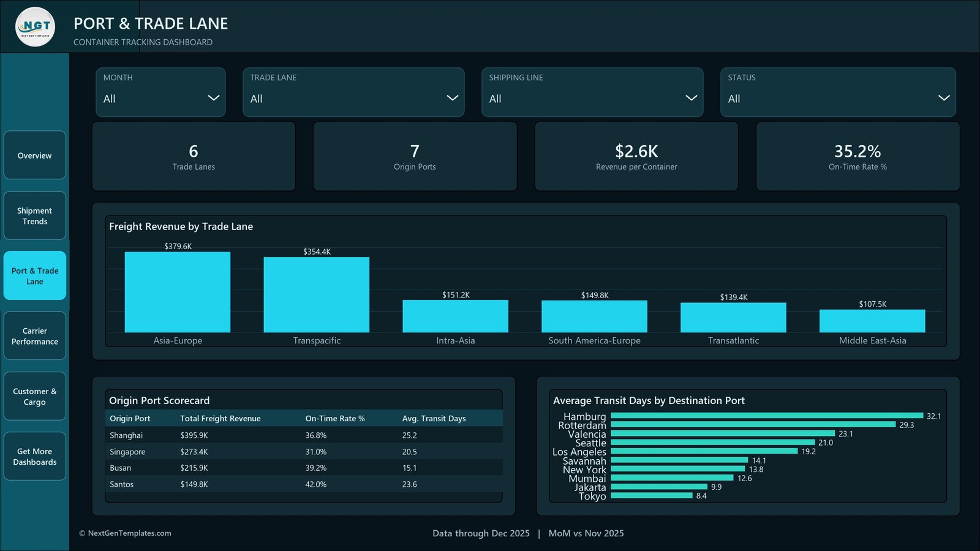
Task: Click the Transatlantic revenue bar
Action: (x=733, y=318)
